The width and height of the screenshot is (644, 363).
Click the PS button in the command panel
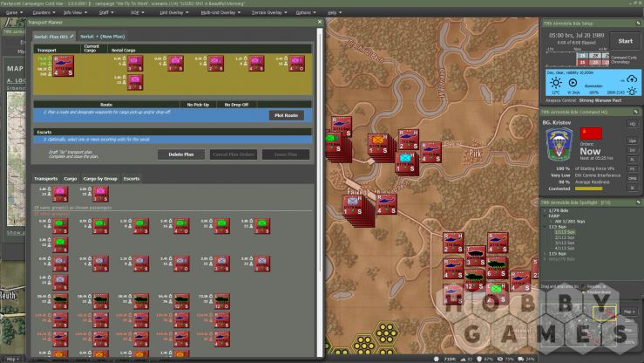tap(633, 169)
